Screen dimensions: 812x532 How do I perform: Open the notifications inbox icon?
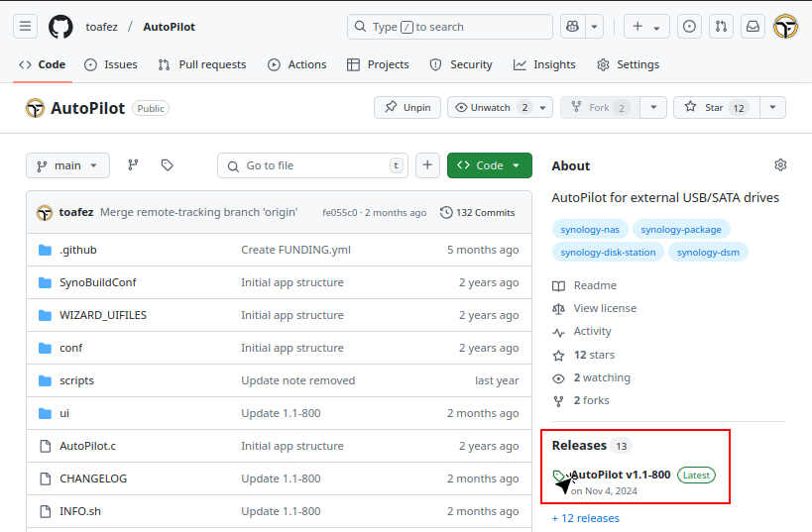point(754,27)
